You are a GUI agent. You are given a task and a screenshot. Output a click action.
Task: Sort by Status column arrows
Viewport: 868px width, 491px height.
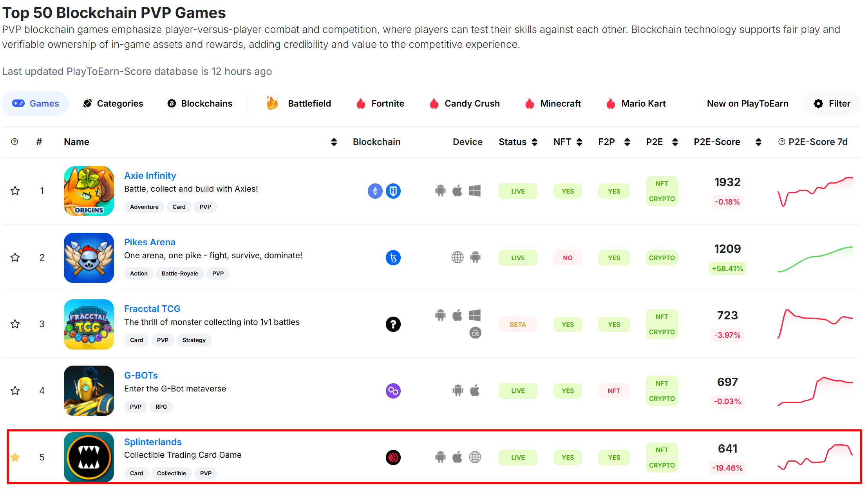[534, 142]
